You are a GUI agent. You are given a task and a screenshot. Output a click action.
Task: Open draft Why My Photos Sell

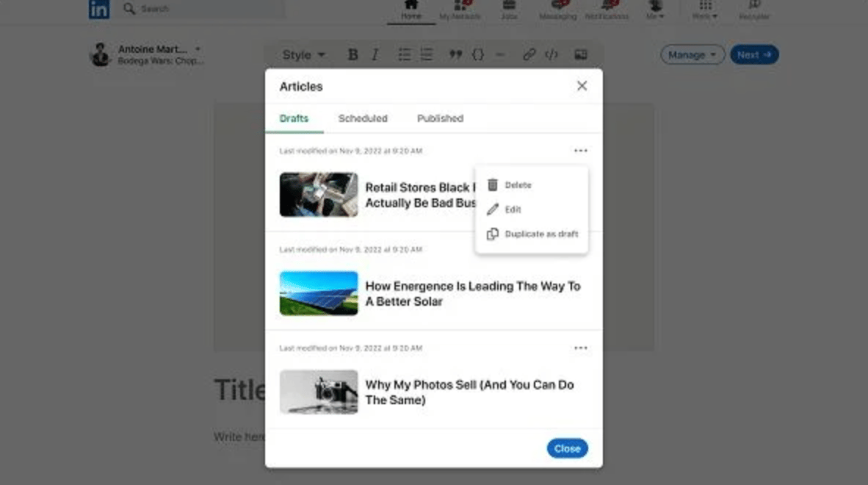(x=469, y=392)
